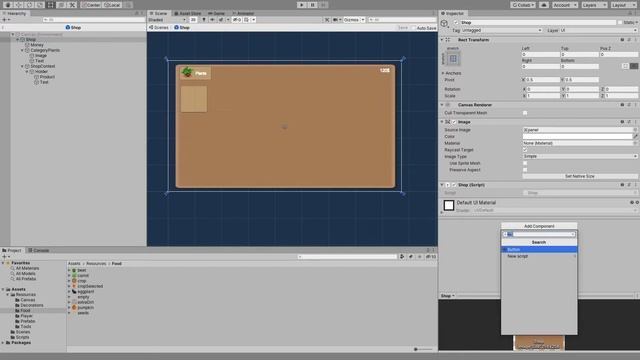Click the Save button in prefab bar
This screenshot has height=360, width=640.
[x=403, y=28]
